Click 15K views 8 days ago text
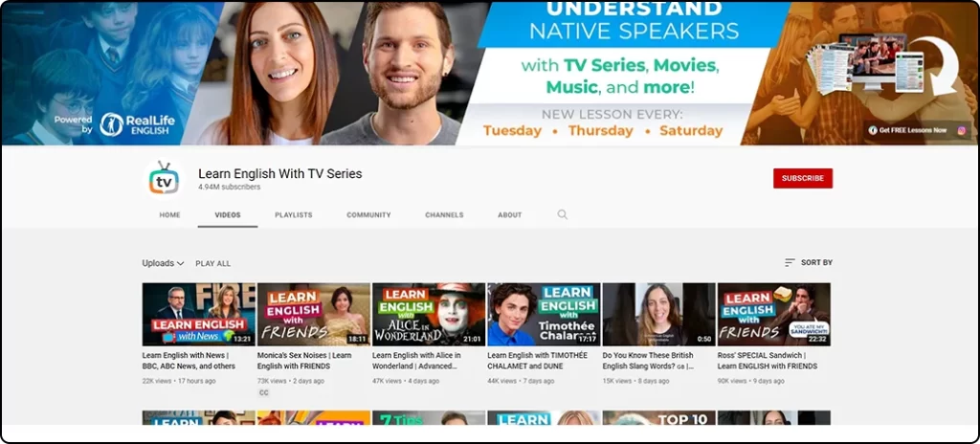The height and width of the screenshot is (444, 980). click(635, 381)
